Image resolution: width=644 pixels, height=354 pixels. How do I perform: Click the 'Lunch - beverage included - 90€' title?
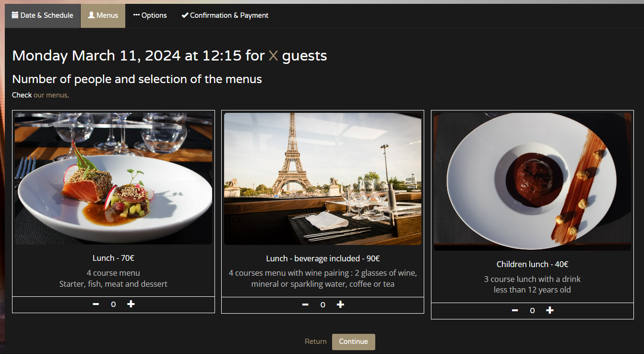(323, 258)
